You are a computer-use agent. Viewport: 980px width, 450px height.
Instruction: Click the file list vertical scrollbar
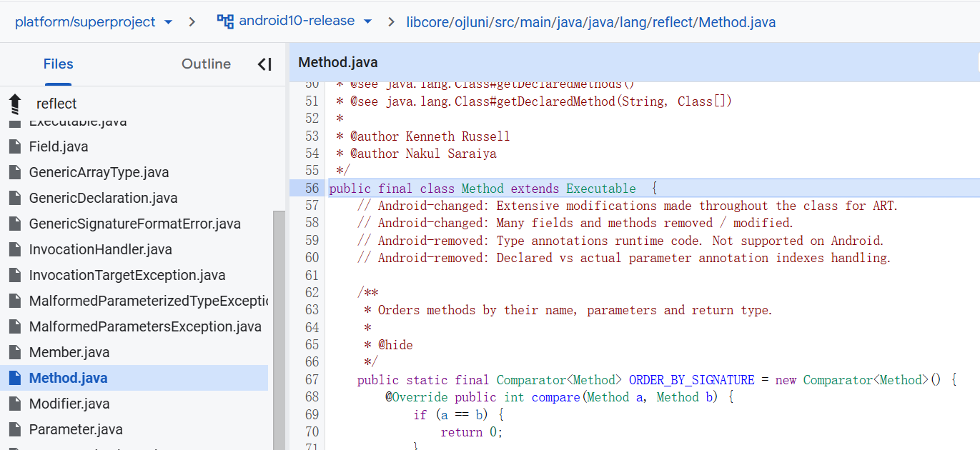tap(279, 330)
